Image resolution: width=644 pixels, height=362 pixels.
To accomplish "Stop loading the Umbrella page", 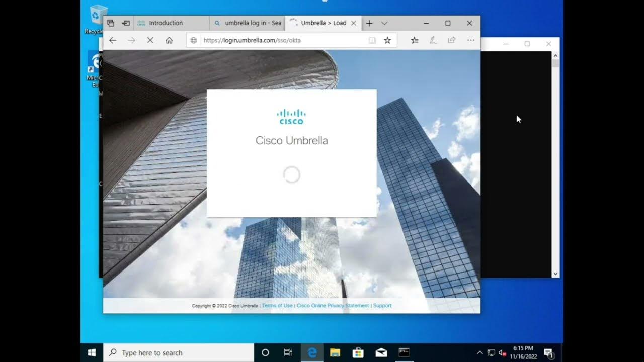I will [150, 40].
